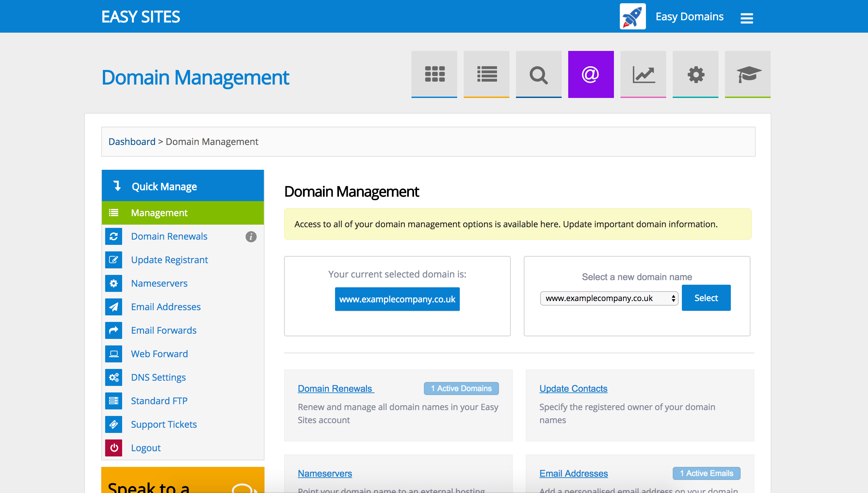
Task: Open the domain name select dropdown
Action: point(609,298)
